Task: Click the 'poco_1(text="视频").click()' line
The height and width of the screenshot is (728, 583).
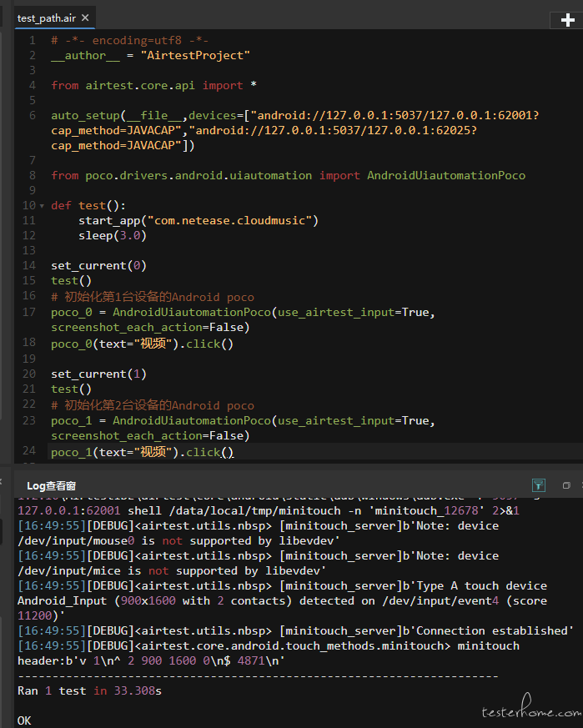Action: click(x=142, y=452)
